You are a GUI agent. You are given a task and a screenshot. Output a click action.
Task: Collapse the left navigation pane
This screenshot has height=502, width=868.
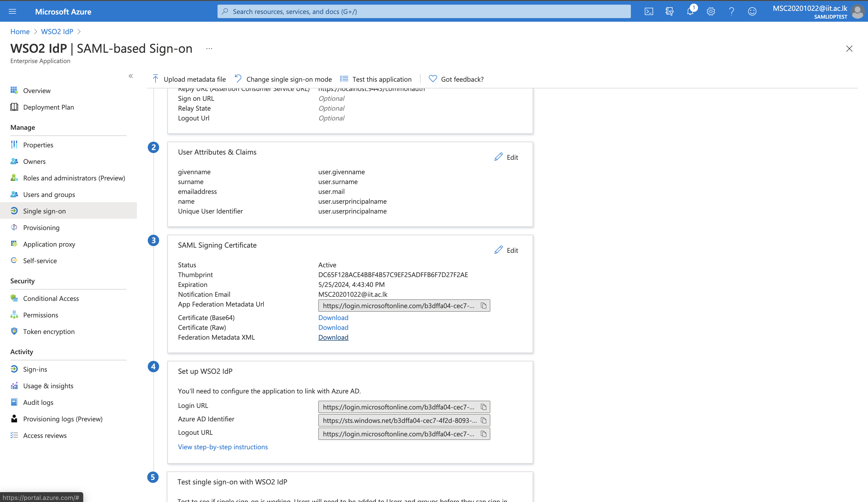pos(130,76)
